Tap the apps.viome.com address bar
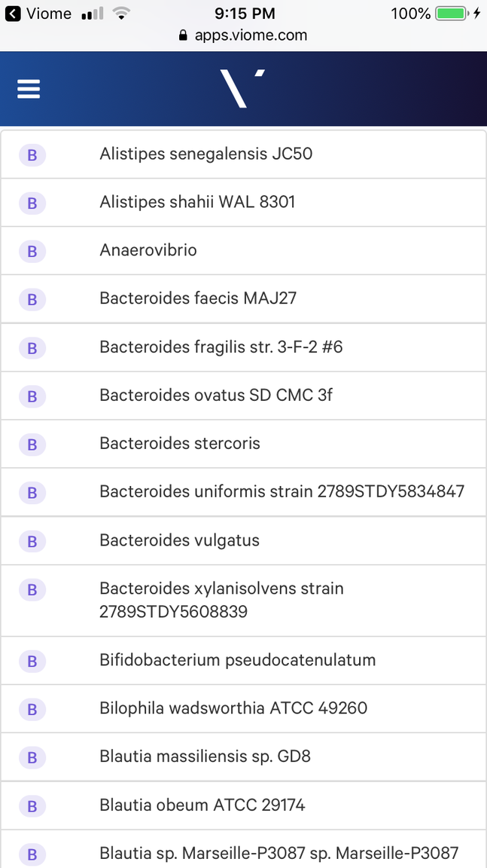The height and width of the screenshot is (868, 487). tap(243, 35)
